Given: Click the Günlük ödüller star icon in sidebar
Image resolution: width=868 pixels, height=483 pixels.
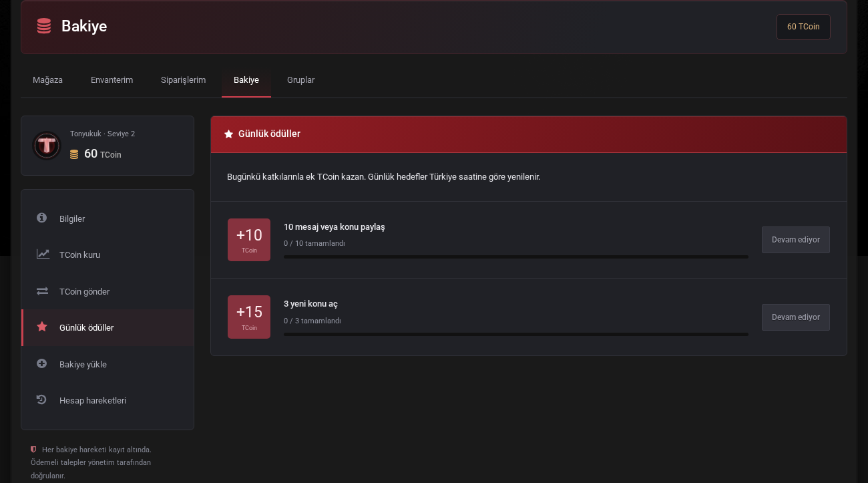Looking at the screenshot, I should pyautogui.click(x=42, y=327).
